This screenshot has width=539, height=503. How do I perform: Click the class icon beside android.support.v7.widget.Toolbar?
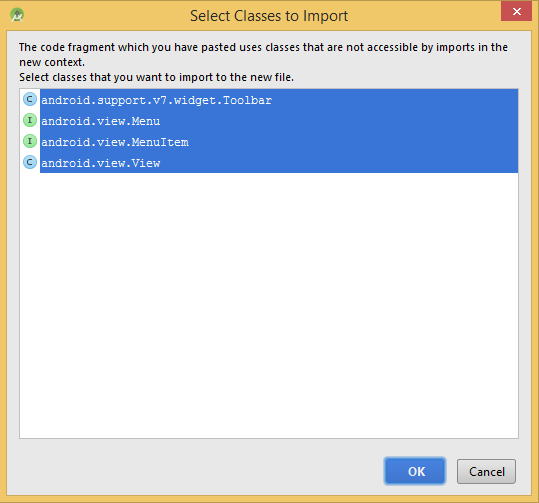30,99
